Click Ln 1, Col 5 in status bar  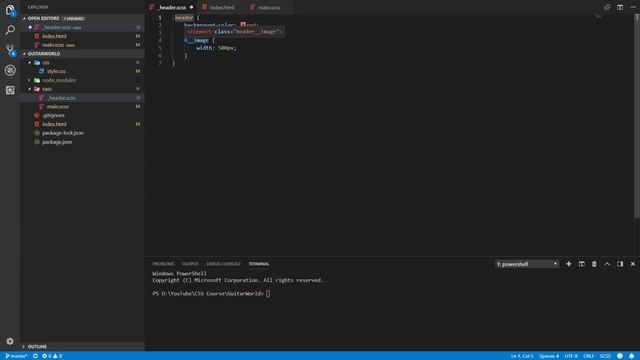pyautogui.click(x=522, y=356)
